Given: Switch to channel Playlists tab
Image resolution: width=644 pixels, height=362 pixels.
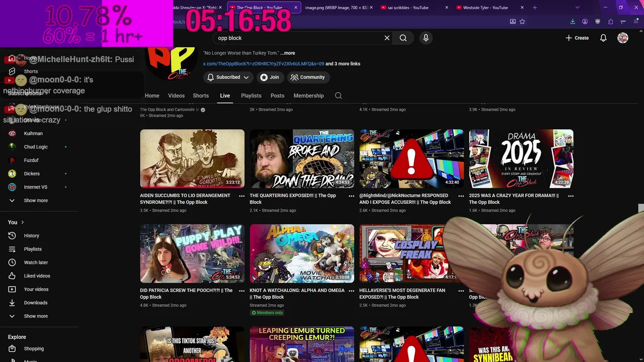Looking at the screenshot, I should 251,96.
